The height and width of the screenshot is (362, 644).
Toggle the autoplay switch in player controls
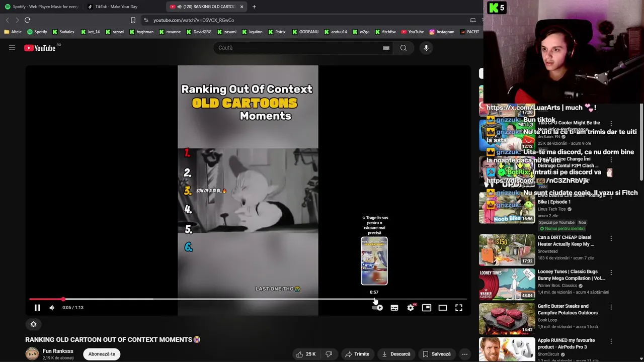point(377,308)
